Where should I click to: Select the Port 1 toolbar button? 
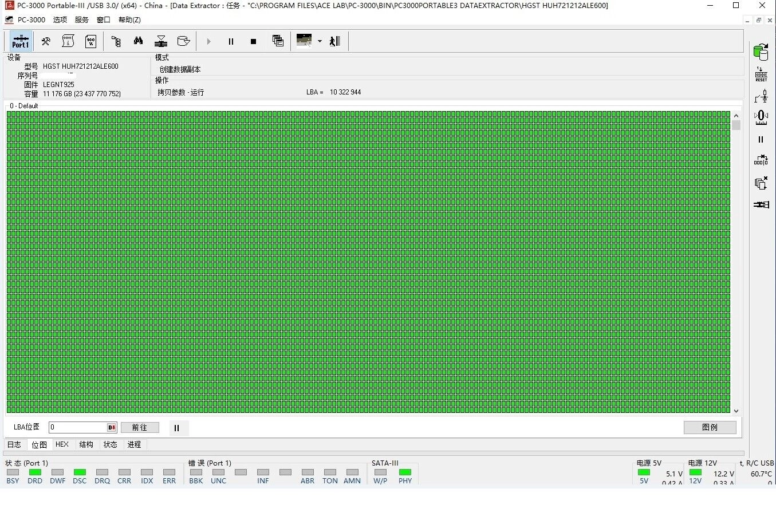[21, 41]
